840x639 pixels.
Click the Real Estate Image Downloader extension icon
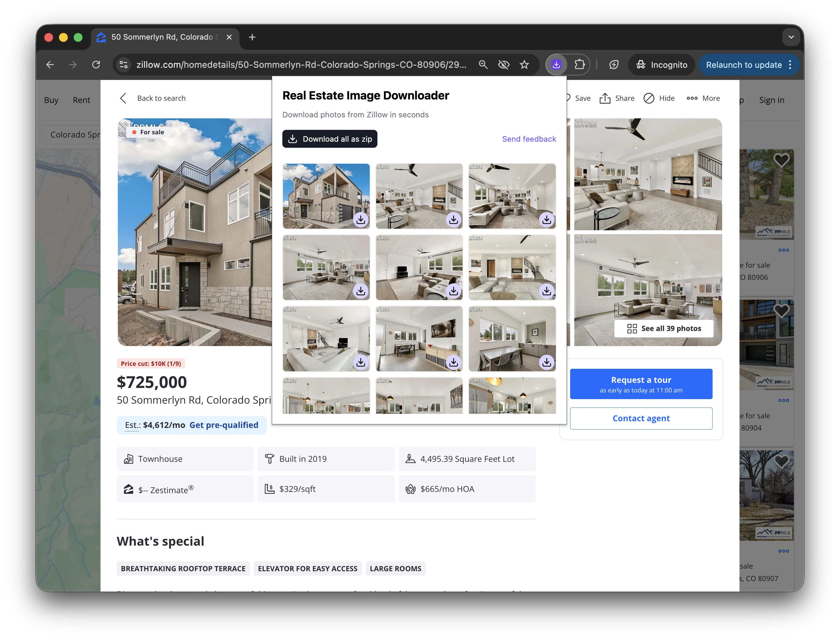click(556, 64)
